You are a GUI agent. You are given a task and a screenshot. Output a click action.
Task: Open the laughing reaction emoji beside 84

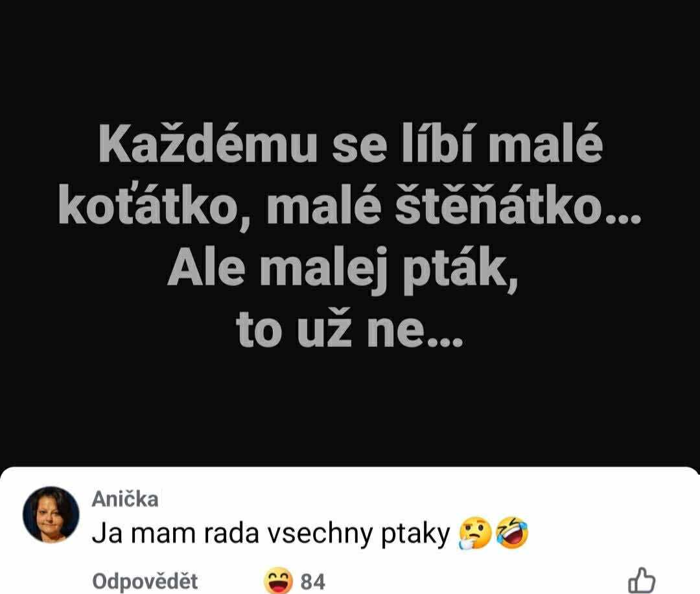tap(278, 581)
